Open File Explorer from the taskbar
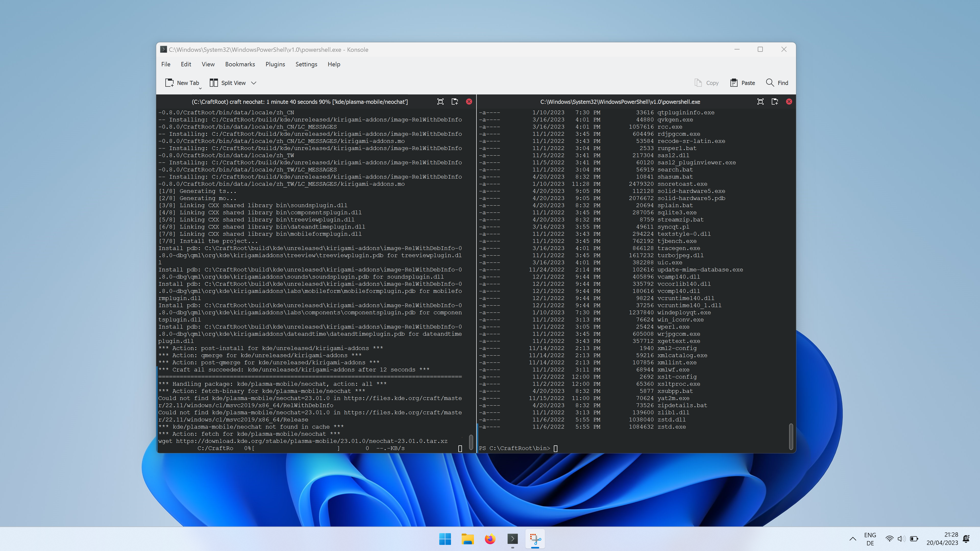The height and width of the screenshot is (551, 980). 468,539
